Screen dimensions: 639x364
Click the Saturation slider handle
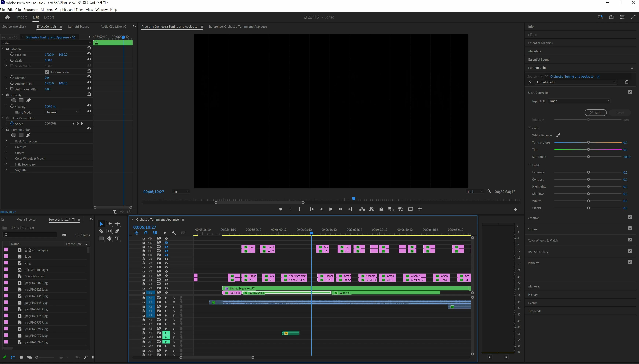point(588,157)
